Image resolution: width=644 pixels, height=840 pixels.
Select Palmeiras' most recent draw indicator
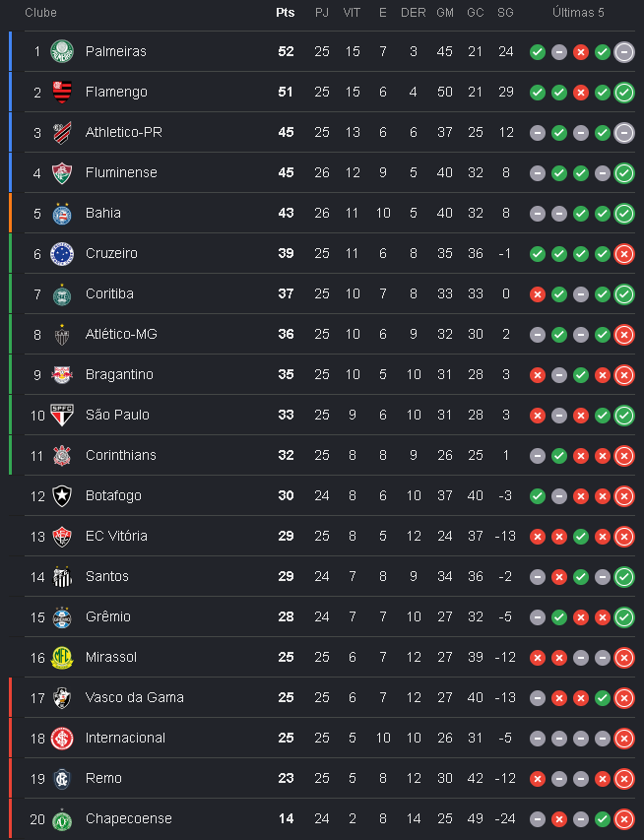pyautogui.click(x=624, y=52)
